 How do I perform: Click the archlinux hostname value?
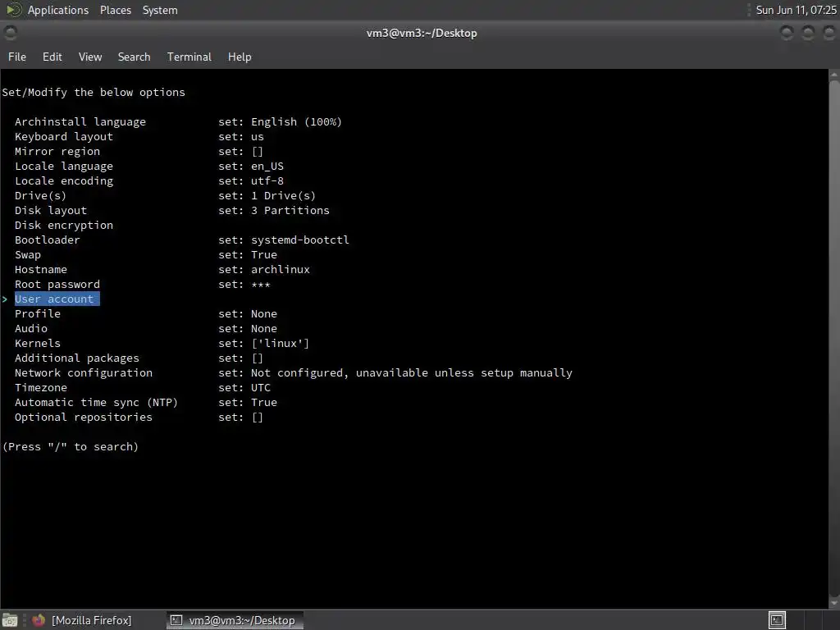[x=281, y=269]
